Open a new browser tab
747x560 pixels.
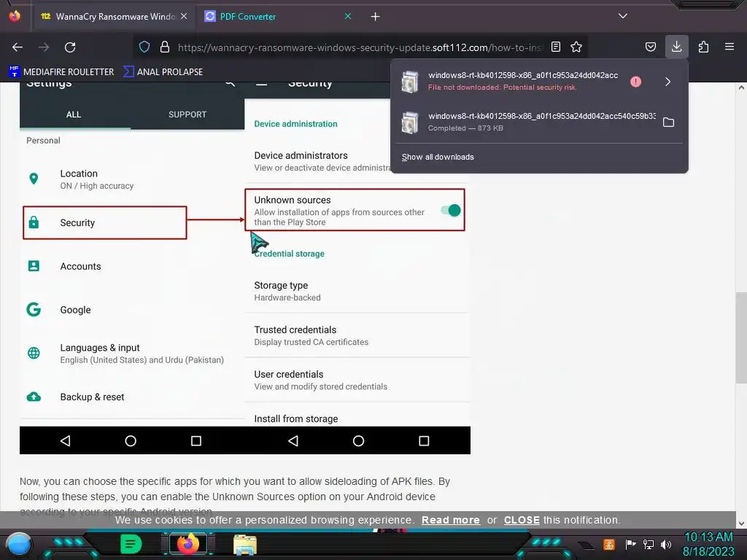376,17
